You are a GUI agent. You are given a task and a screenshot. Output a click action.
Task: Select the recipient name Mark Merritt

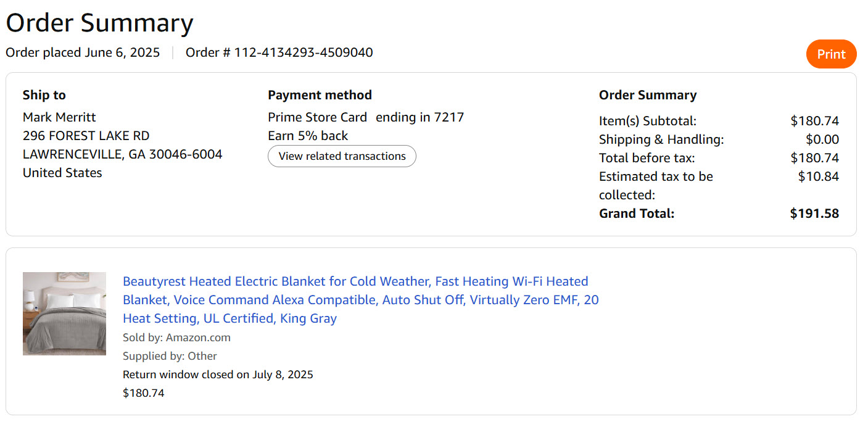[x=59, y=117]
